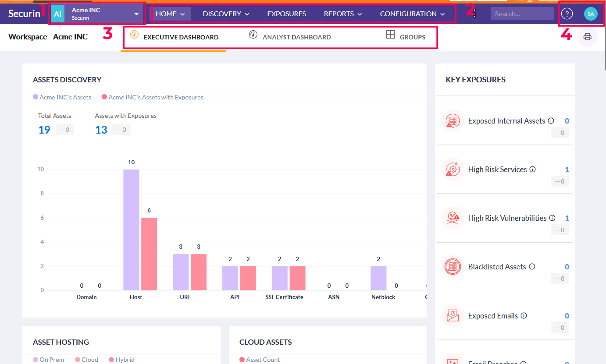Click the CLOUD ASSETS heading
This screenshot has height=364, width=606.
pyautogui.click(x=266, y=342)
